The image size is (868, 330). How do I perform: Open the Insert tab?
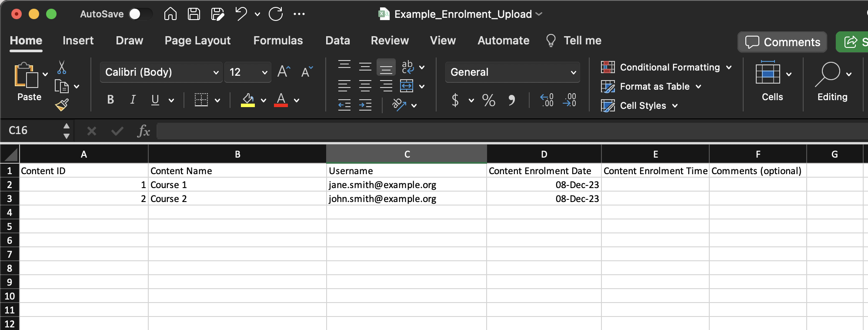(x=78, y=40)
